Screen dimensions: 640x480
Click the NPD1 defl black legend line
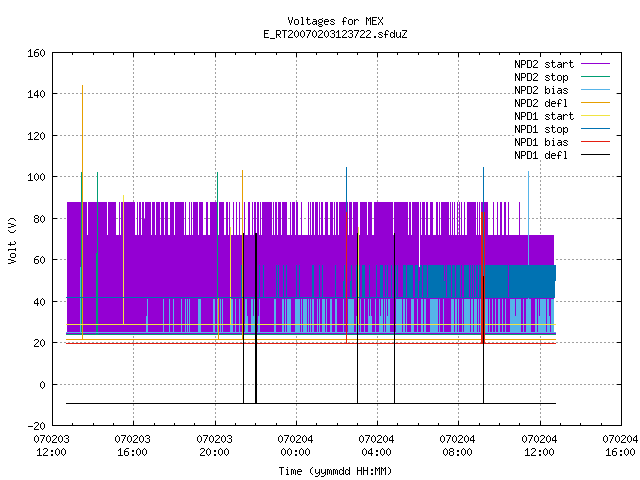pyautogui.click(x=595, y=155)
